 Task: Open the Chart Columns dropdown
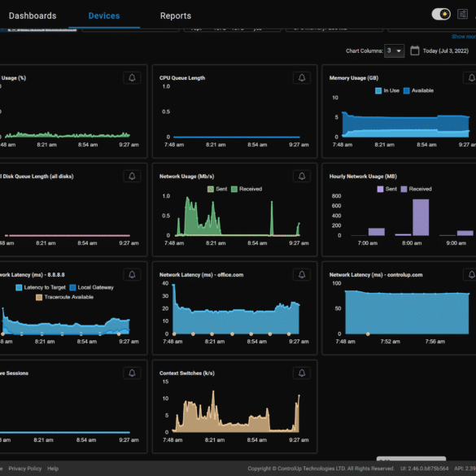[394, 50]
